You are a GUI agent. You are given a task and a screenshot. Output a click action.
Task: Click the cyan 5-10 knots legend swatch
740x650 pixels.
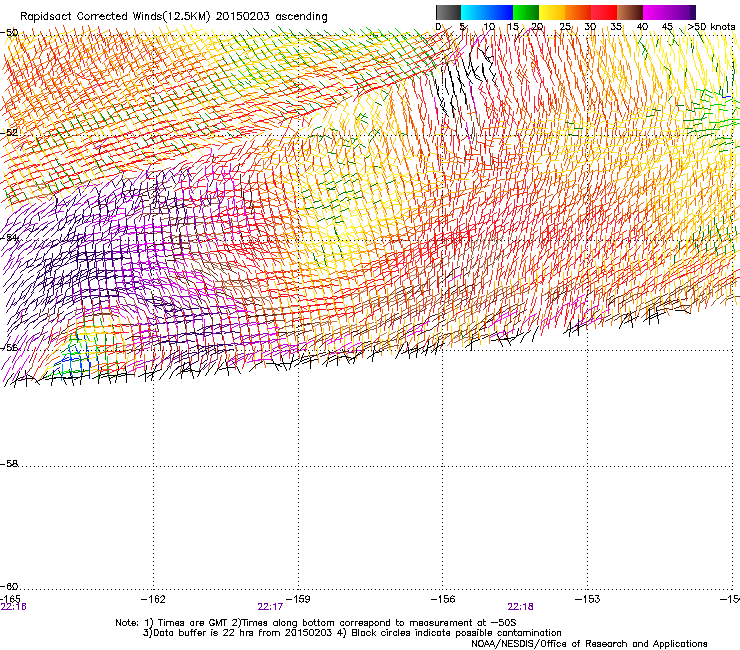(x=474, y=12)
